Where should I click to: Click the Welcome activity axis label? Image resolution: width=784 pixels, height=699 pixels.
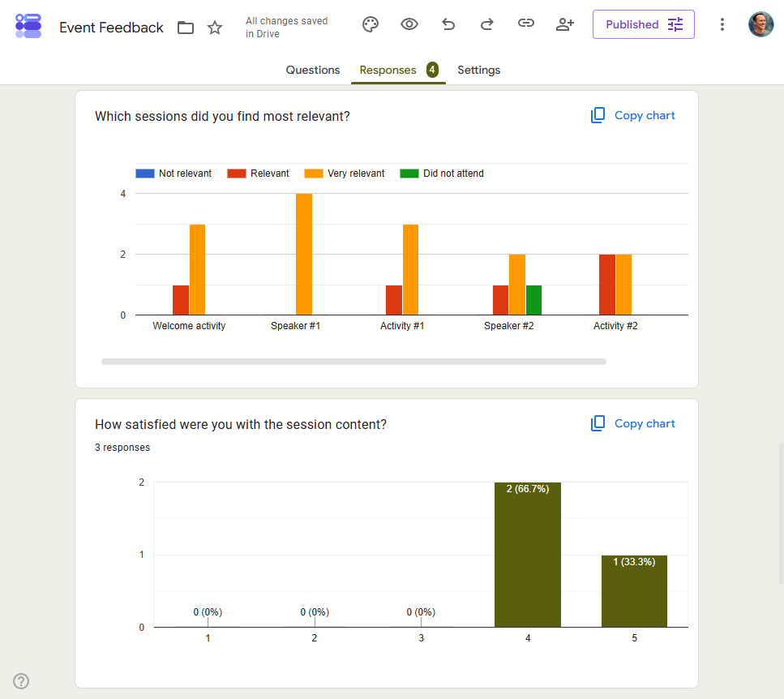[x=189, y=326]
